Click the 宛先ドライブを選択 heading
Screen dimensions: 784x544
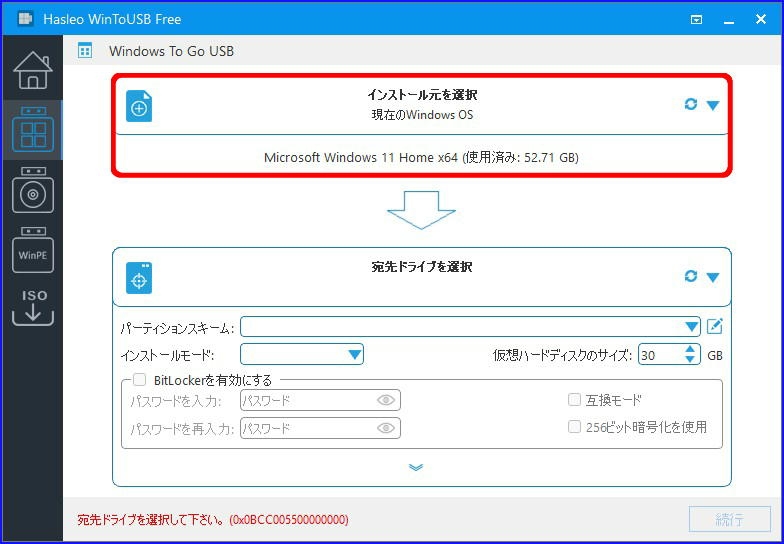[422, 266]
